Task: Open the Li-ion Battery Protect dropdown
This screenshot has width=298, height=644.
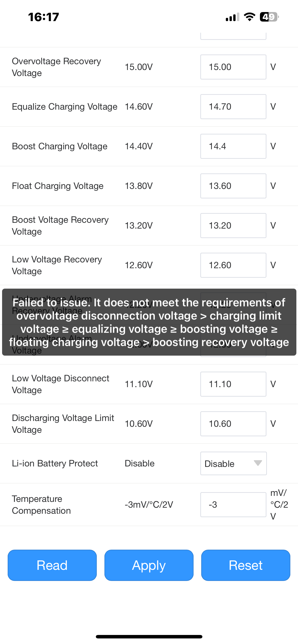Action: pos(233,463)
